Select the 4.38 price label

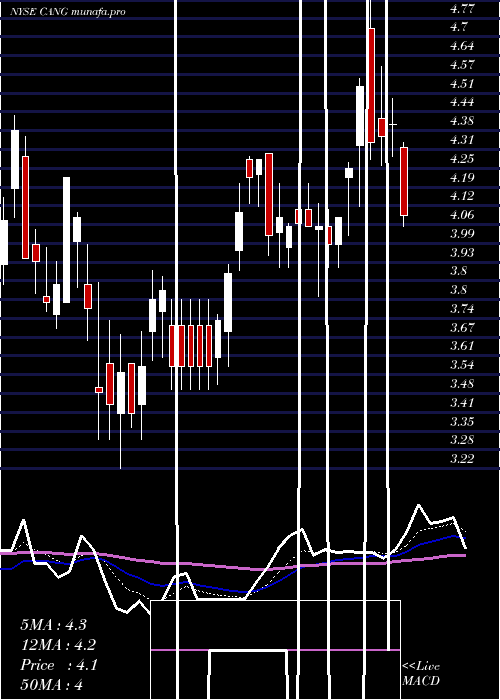click(x=462, y=121)
